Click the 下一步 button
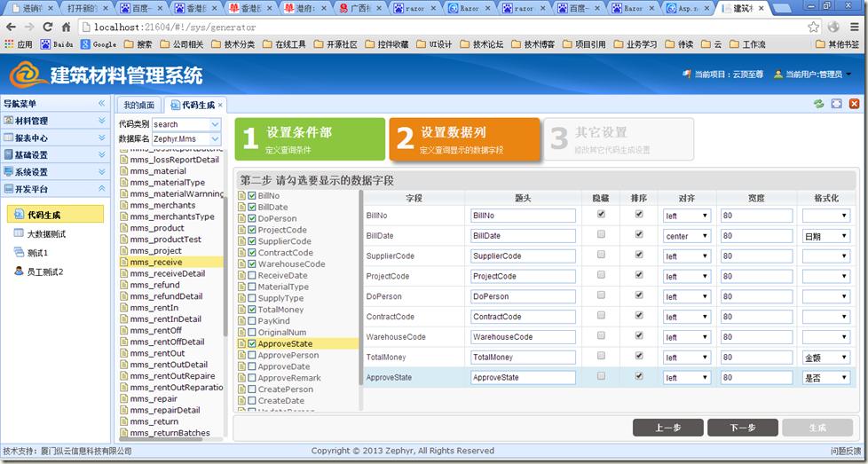 click(x=742, y=428)
